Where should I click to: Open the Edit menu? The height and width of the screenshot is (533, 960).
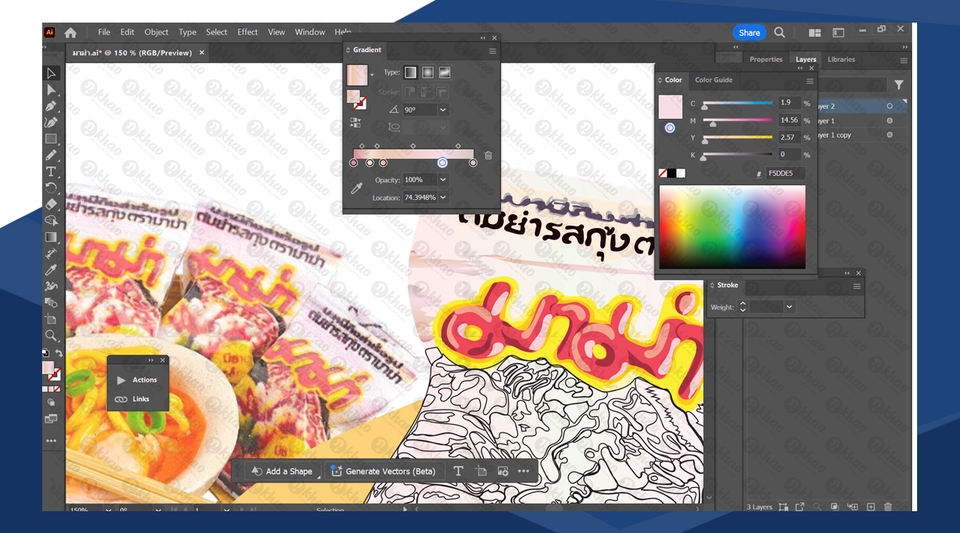127,32
